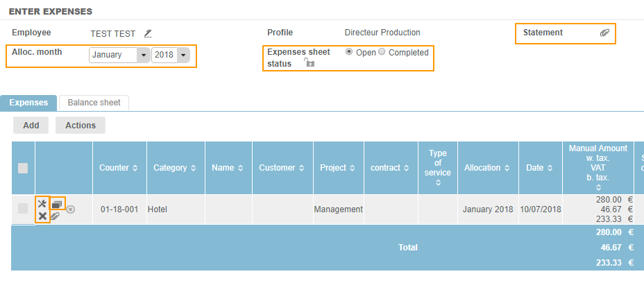Click the Add button
644x283 pixels.
(x=31, y=126)
